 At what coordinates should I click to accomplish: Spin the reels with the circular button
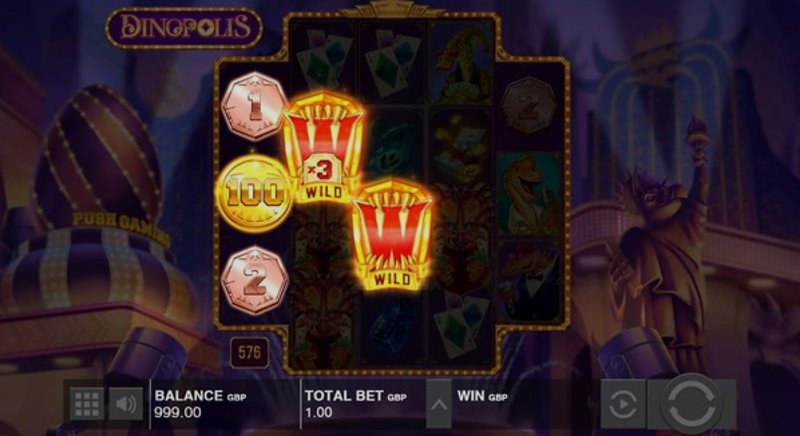tap(691, 405)
